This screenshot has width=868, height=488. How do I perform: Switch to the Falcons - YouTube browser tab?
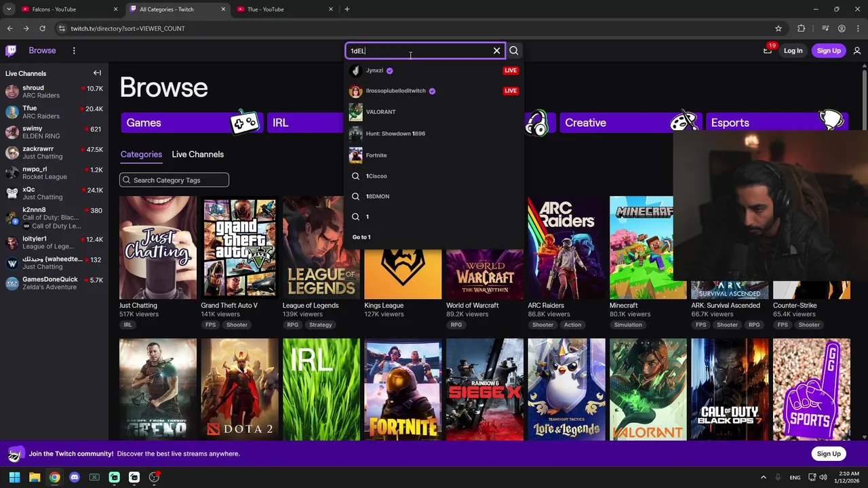(68, 9)
